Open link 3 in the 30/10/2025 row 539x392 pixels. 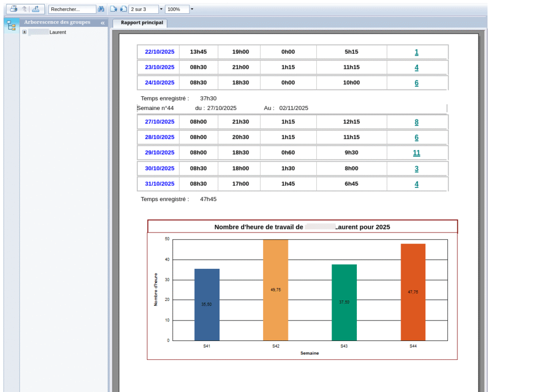416,169
